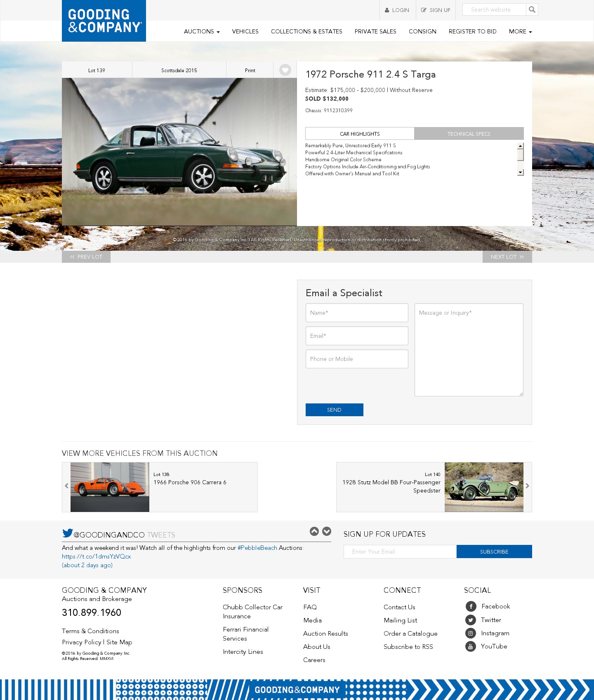Switch to the Technical Specs tab

click(x=469, y=134)
